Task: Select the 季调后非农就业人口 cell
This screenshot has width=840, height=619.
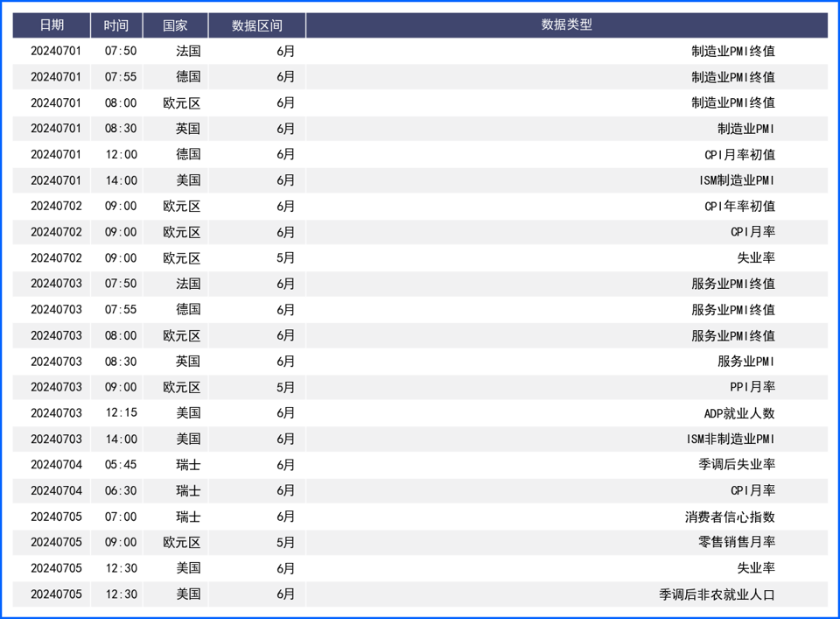Action: (717, 594)
